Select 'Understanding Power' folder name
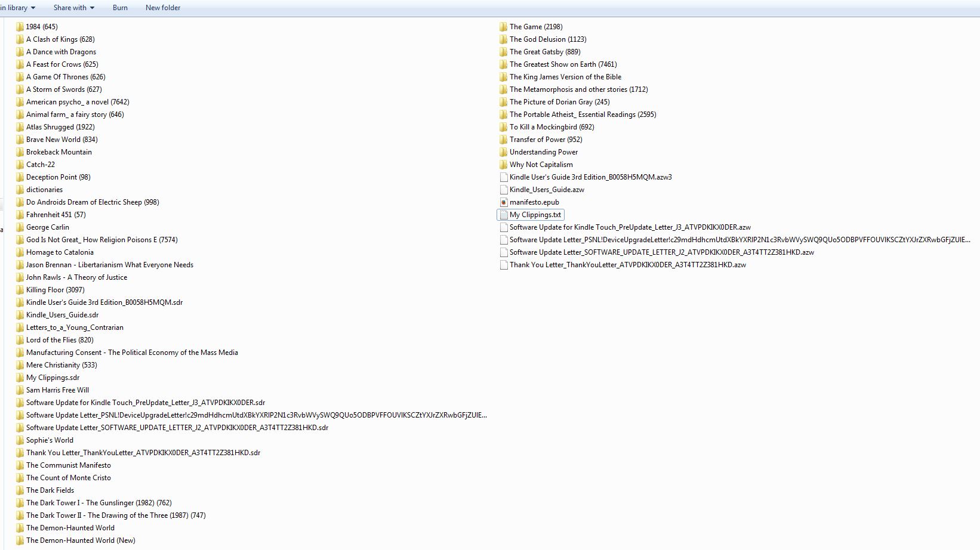The height and width of the screenshot is (550, 980). pyautogui.click(x=544, y=152)
